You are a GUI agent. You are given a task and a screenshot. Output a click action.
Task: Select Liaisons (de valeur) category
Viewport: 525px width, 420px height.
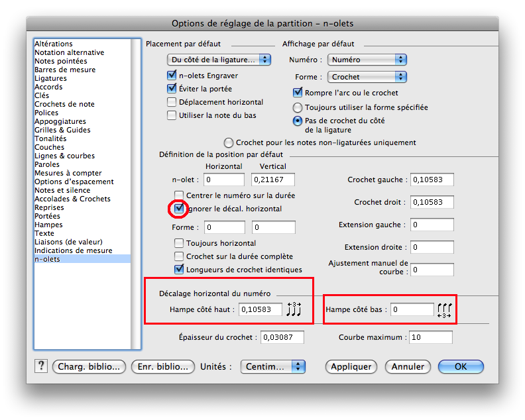point(68,242)
